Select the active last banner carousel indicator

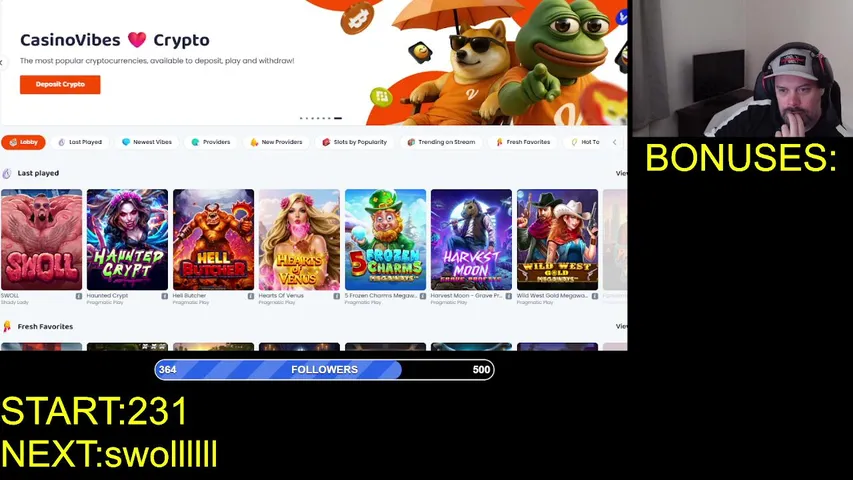coord(338,118)
